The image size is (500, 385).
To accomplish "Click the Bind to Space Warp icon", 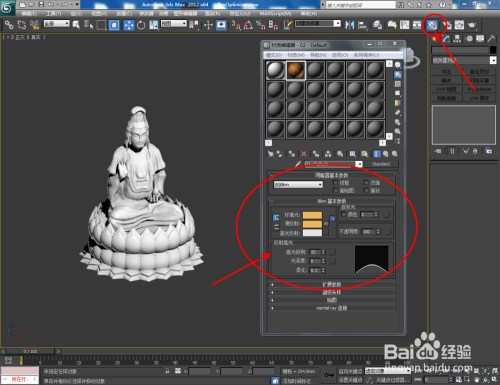I will (34, 25).
